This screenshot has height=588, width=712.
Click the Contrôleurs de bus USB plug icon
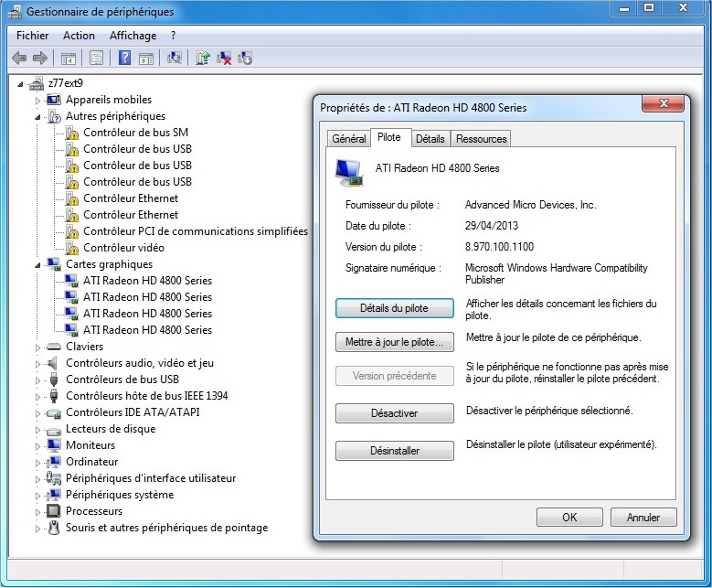(54, 380)
